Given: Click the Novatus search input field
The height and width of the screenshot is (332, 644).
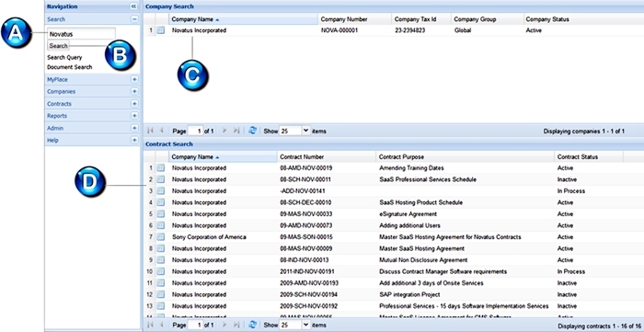Looking at the screenshot, I should [81, 34].
